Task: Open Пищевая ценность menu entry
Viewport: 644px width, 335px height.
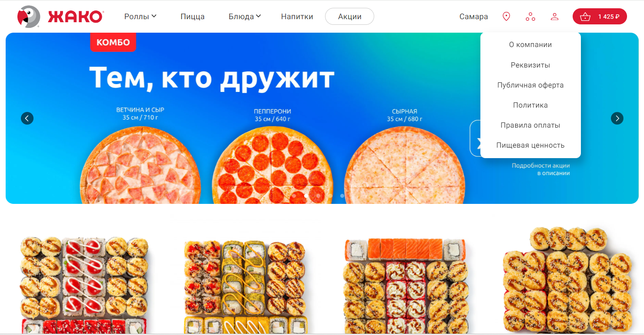Action: (530, 145)
